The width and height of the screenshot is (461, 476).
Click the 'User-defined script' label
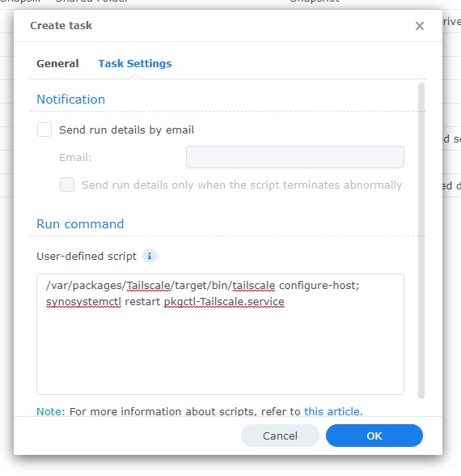[87, 256]
